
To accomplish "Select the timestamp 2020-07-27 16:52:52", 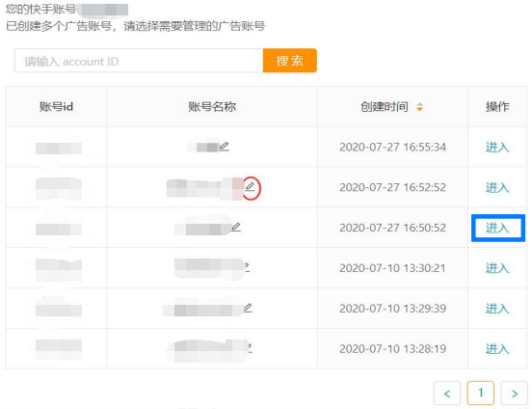I will click(x=392, y=187).
